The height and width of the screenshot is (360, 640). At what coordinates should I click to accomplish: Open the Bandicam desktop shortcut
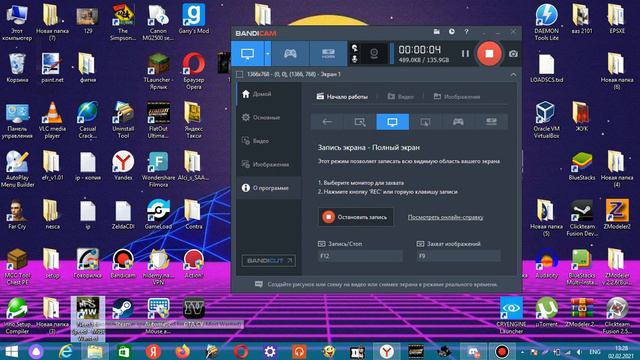click(x=123, y=264)
